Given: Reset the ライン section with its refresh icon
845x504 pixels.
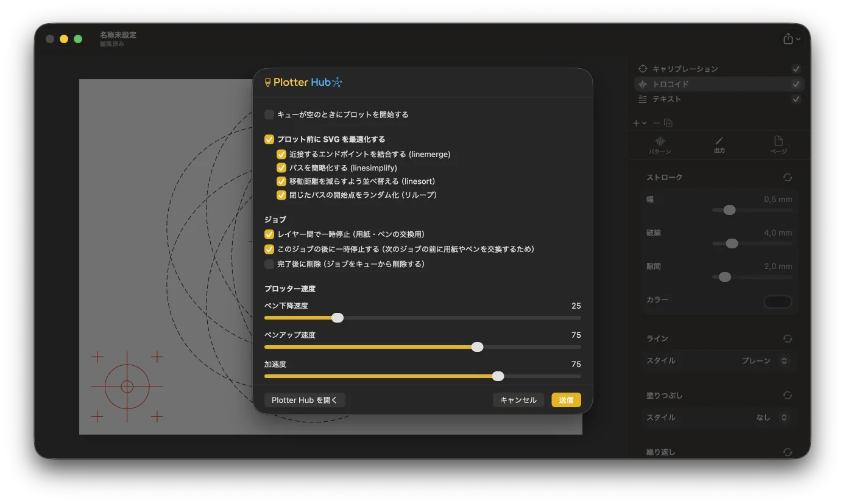Looking at the screenshot, I should [x=788, y=338].
